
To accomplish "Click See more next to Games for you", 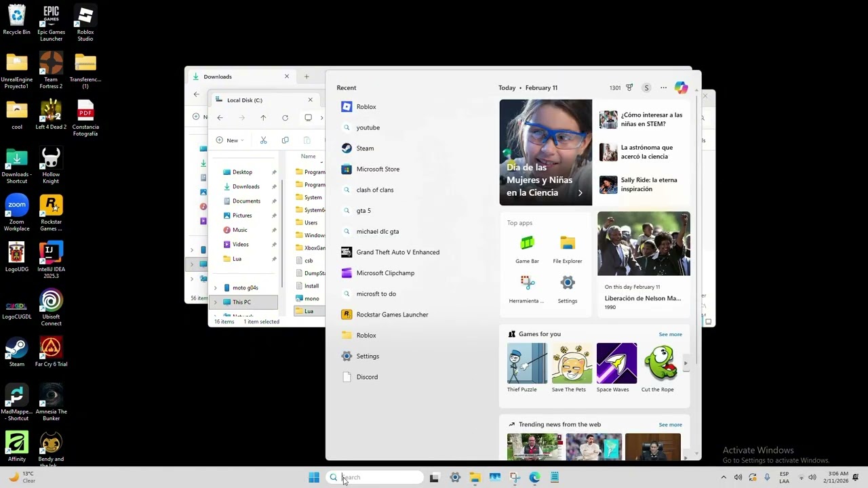I will click(x=670, y=334).
